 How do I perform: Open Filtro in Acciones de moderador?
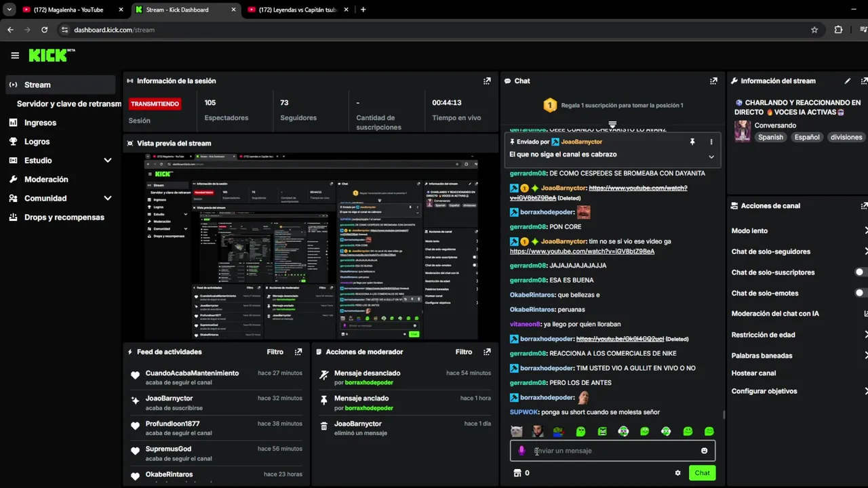coord(464,352)
